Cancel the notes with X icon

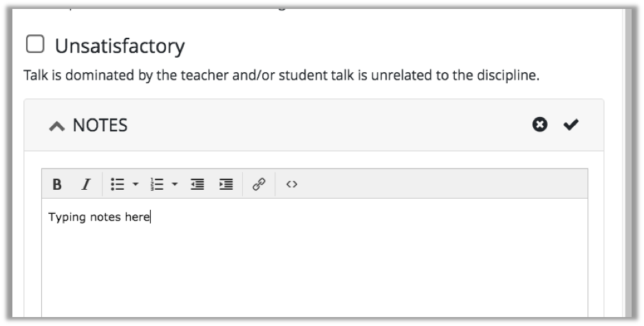pyautogui.click(x=539, y=124)
